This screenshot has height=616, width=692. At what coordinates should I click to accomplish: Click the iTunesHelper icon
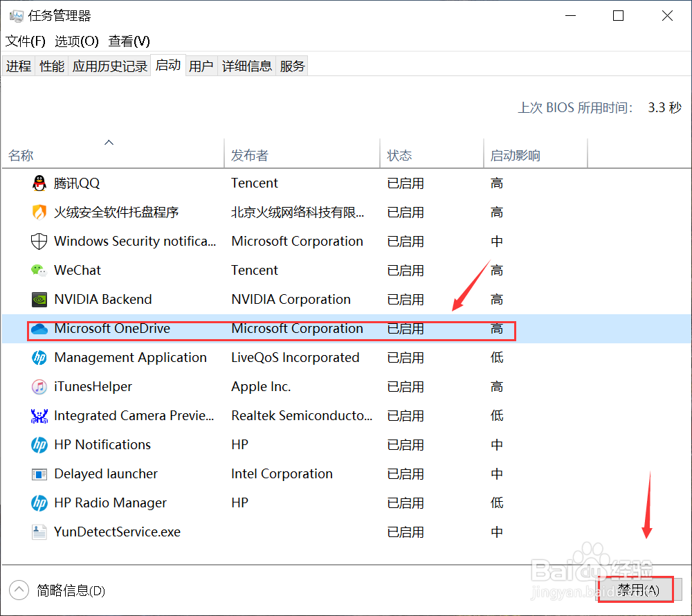tap(39, 386)
